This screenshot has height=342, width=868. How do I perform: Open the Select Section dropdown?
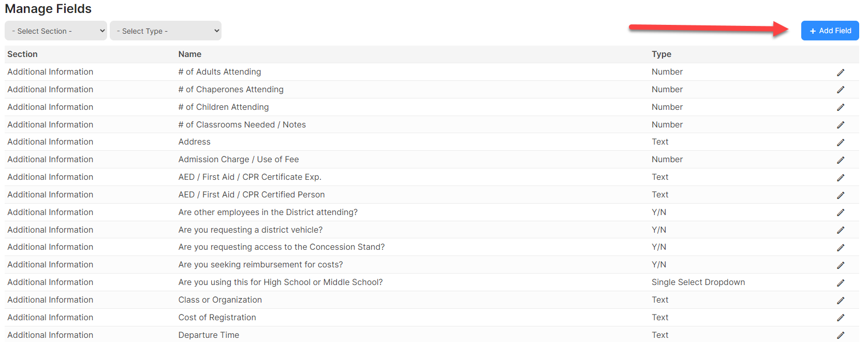pyautogui.click(x=56, y=31)
